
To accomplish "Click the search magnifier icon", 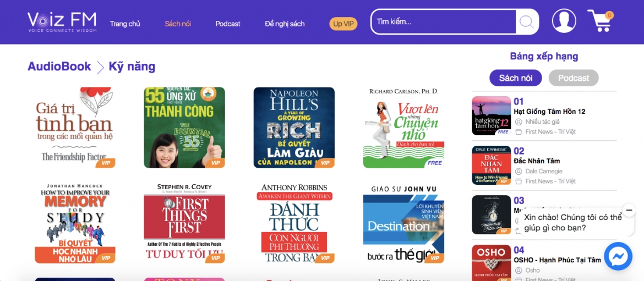I will click(x=526, y=21).
